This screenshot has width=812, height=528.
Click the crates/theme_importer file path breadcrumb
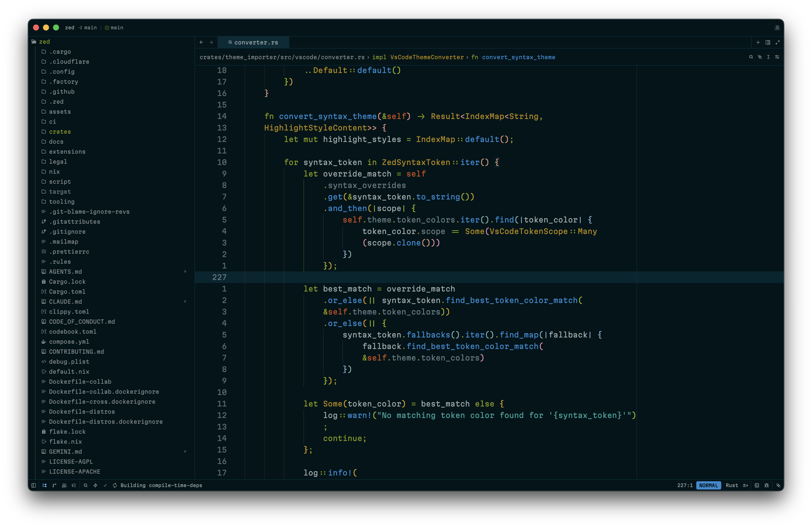point(282,57)
